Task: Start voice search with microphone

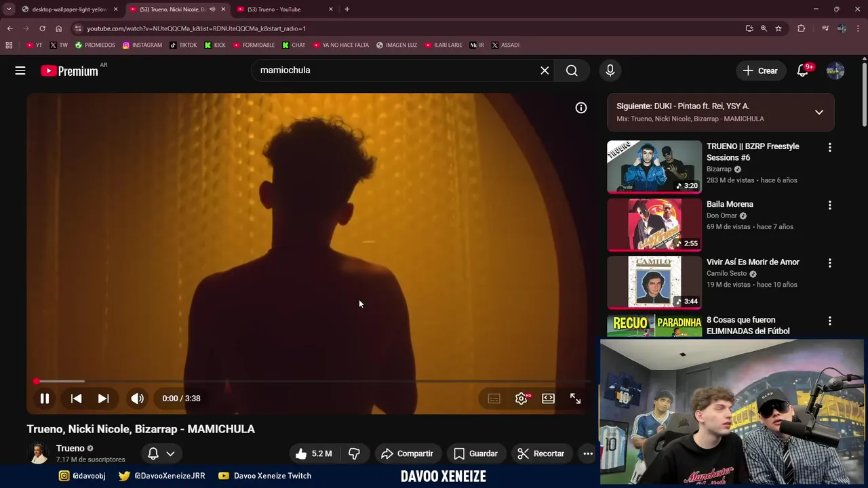Action: coord(610,70)
